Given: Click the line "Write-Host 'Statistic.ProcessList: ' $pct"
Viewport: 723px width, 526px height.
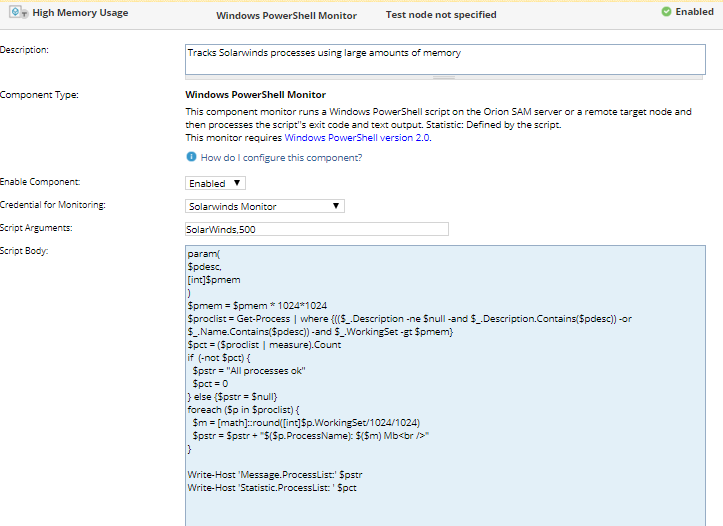Looking at the screenshot, I should tap(272, 488).
